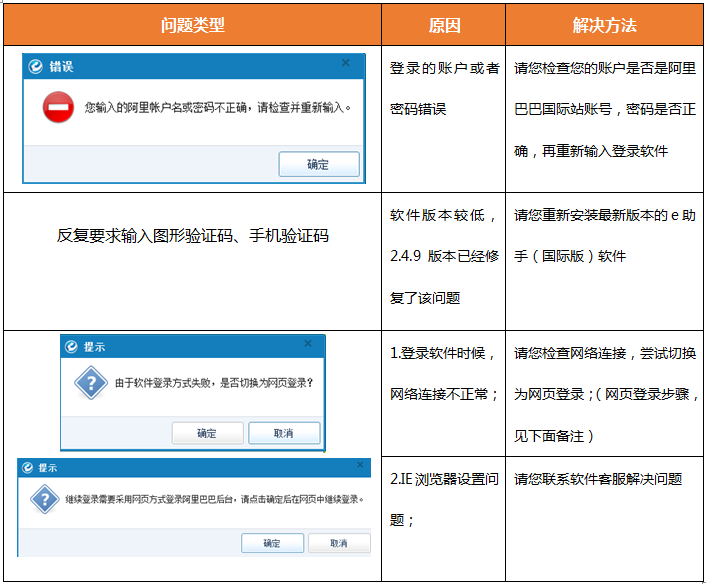Close the 继续登录 prompt dialog

click(360, 465)
